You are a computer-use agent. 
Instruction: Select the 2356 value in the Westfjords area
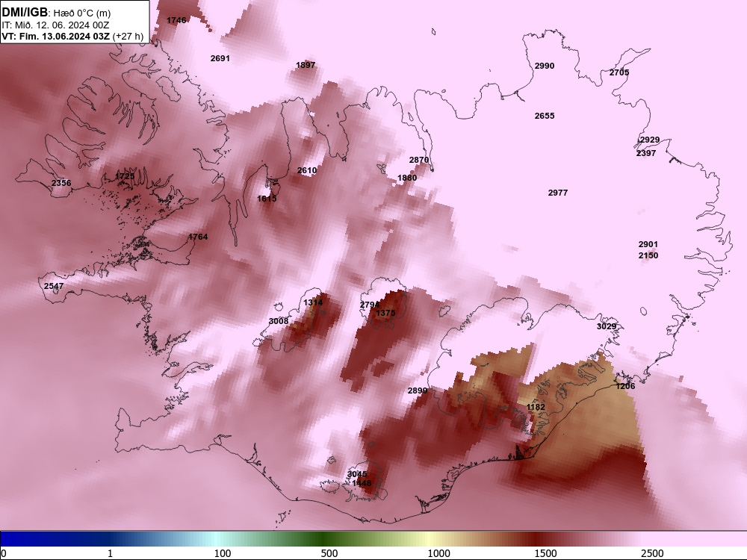[61, 184]
